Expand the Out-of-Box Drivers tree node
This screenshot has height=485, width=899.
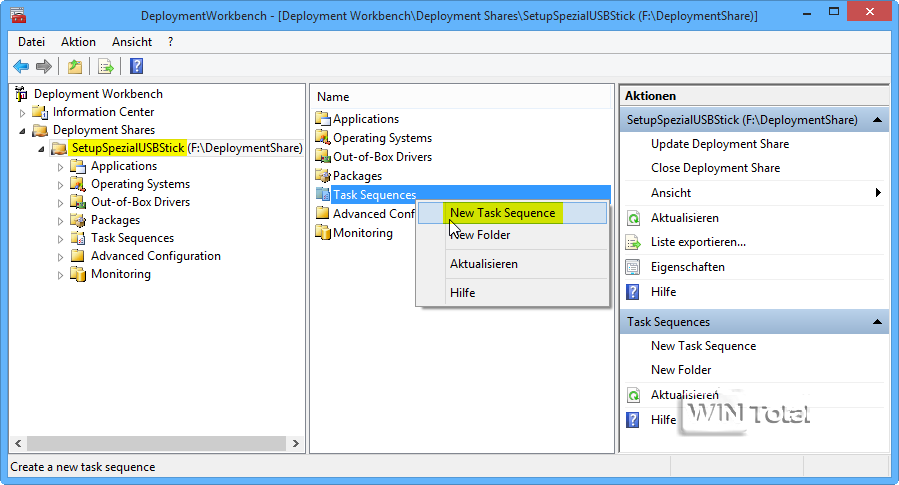60,203
